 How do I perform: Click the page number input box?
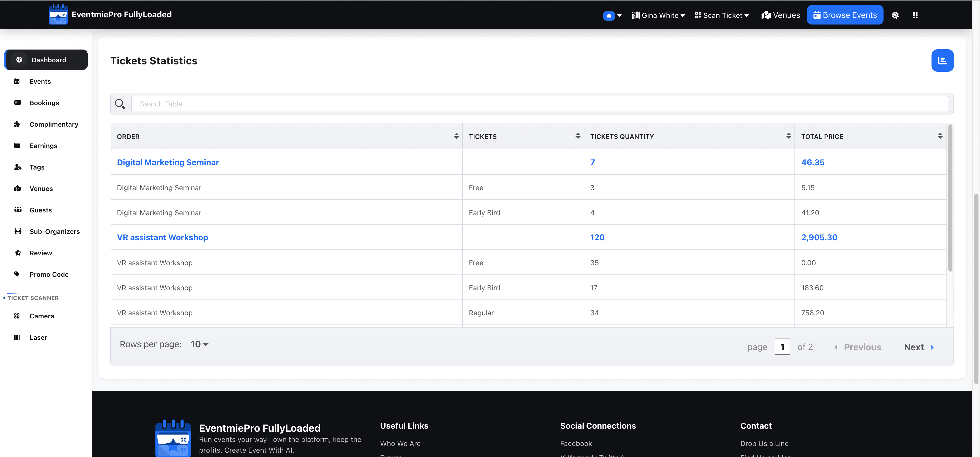click(782, 347)
